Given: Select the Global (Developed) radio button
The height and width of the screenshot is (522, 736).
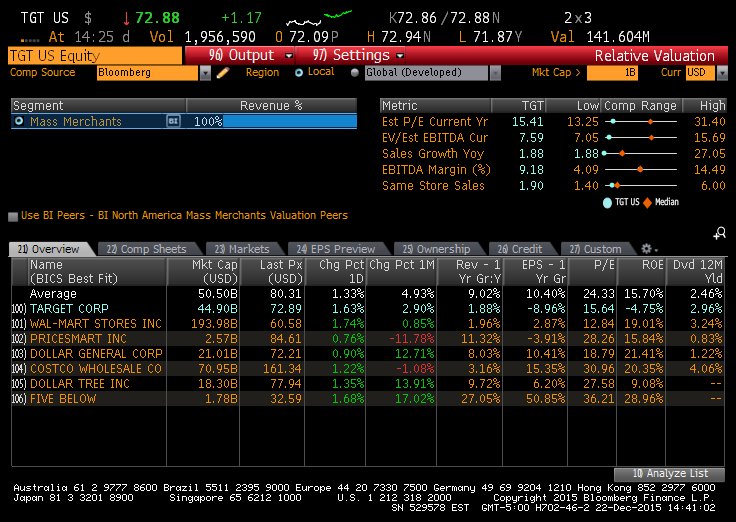Looking at the screenshot, I should coord(355,73).
